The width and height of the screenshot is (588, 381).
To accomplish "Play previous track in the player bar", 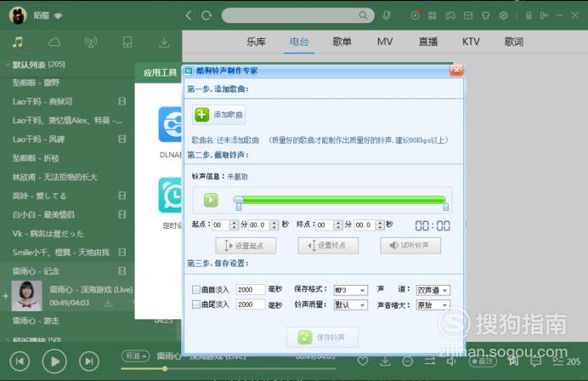I will pyautogui.click(x=20, y=361).
